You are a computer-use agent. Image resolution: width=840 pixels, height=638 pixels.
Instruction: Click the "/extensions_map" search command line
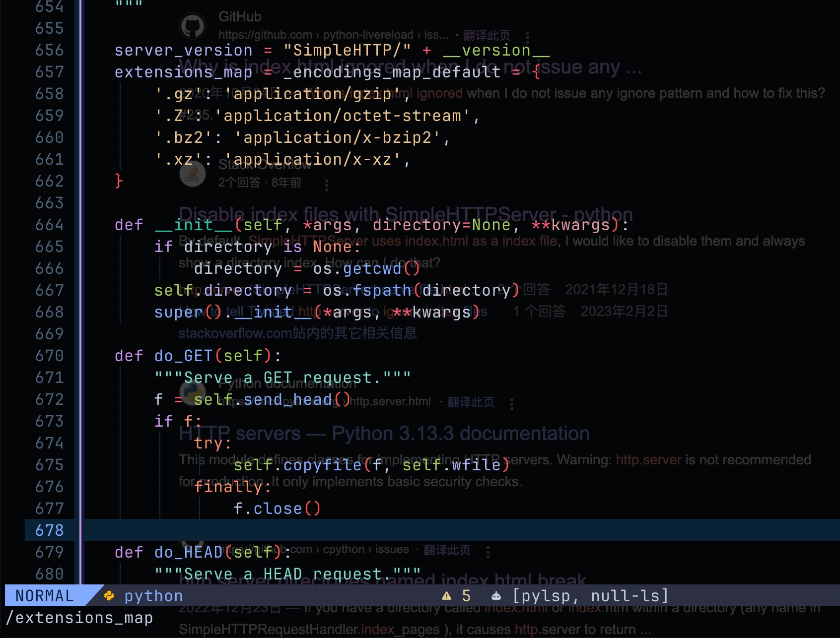pos(79,618)
